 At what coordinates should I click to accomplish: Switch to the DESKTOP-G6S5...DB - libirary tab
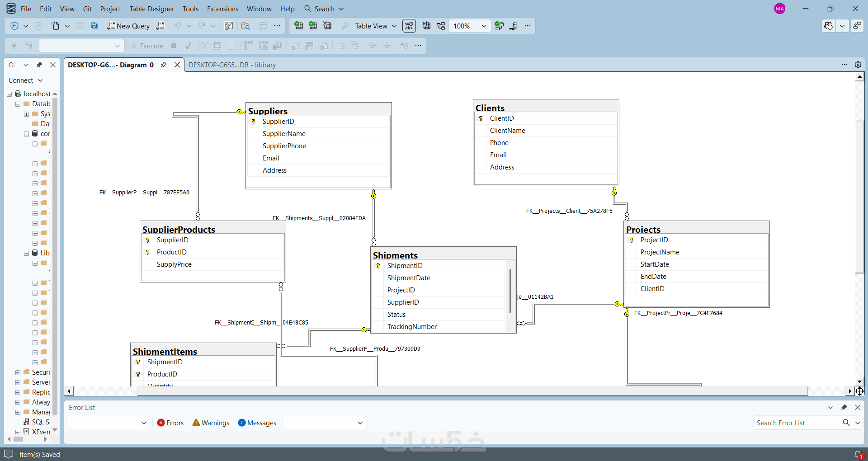coord(232,65)
